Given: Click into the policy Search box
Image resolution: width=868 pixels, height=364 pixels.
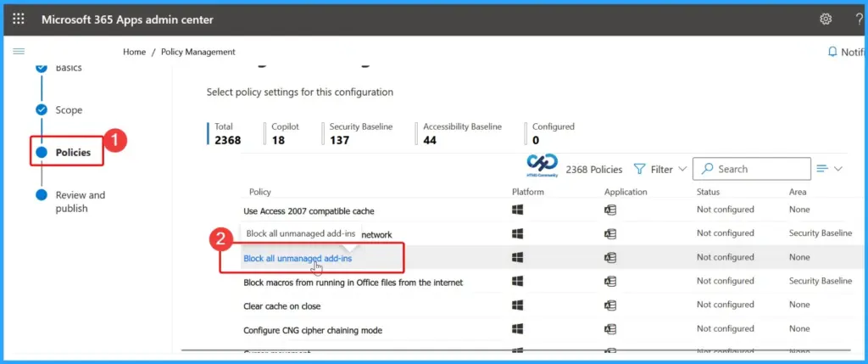Looking at the screenshot, I should [752, 169].
